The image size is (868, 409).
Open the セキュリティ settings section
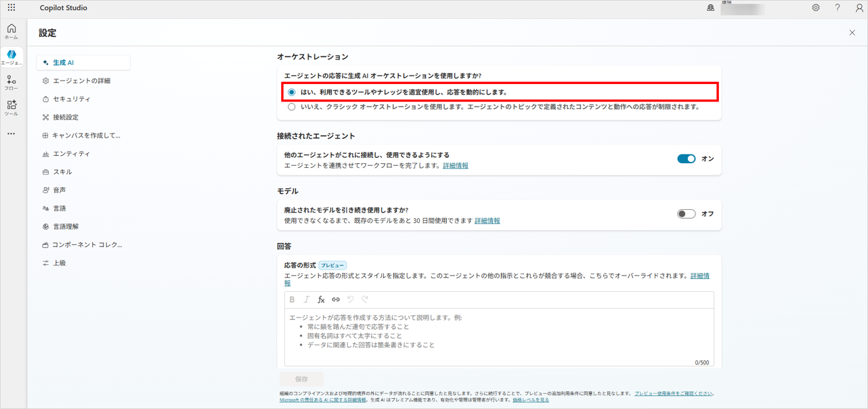point(71,99)
